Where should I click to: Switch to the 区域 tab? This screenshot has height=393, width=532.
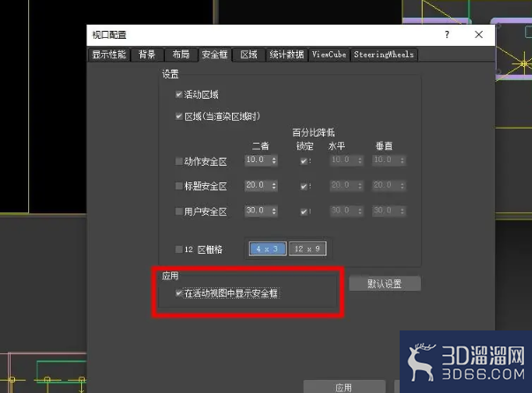(x=249, y=55)
